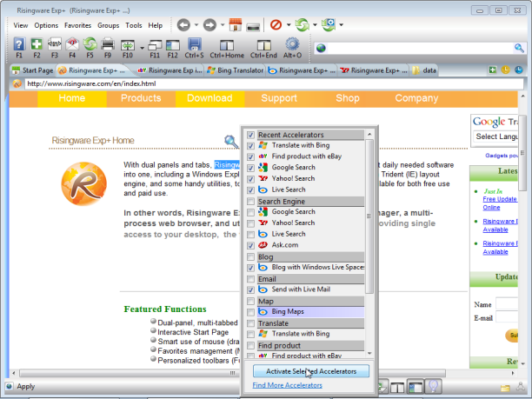Open the Select Language dropdown in Google Translate

[499, 136]
